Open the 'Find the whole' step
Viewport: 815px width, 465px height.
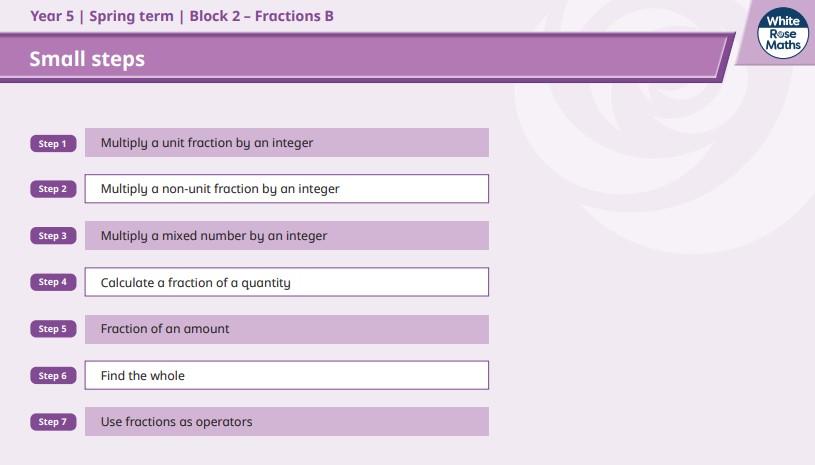click(287, 375)
